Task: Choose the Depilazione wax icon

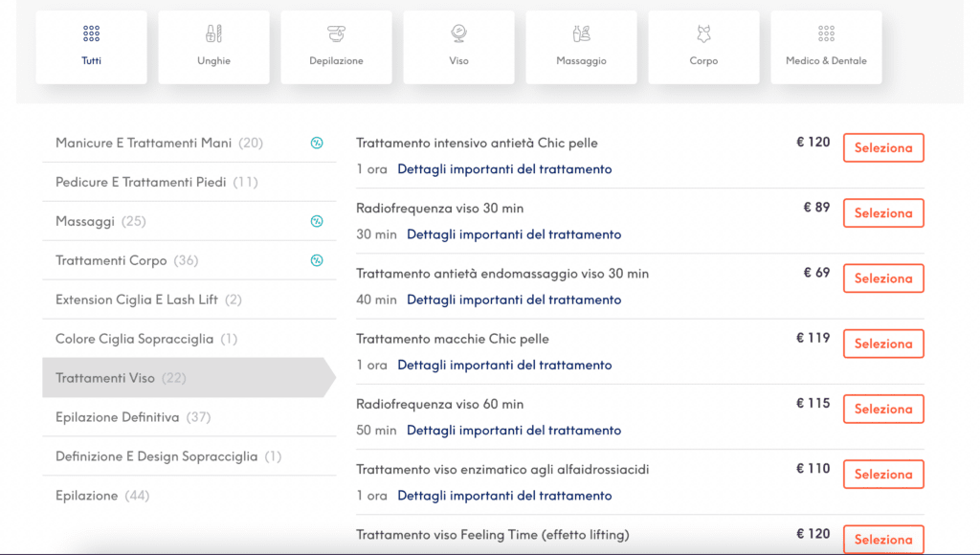Action: pyautogui.click(x=336, y=34)
